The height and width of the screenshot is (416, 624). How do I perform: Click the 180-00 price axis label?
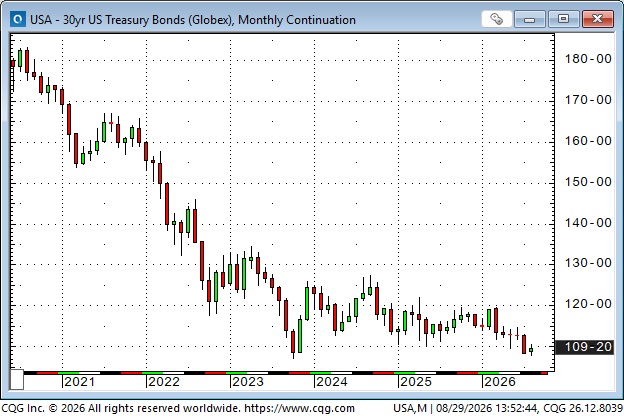point(588,59)
